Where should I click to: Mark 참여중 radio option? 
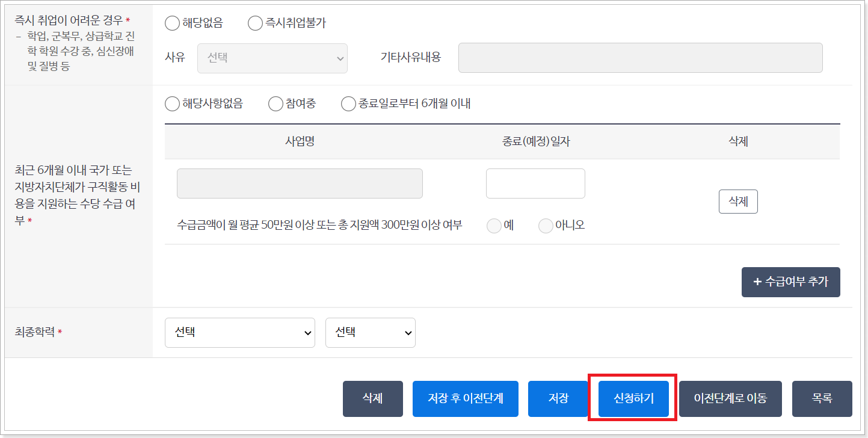click(x=275, y=103)
